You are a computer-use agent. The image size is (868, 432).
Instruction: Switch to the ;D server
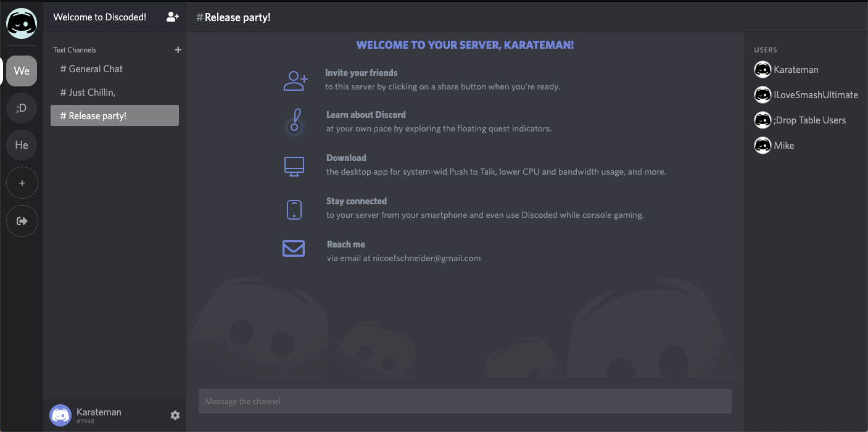pyautogui.click(x=22, y=108)
